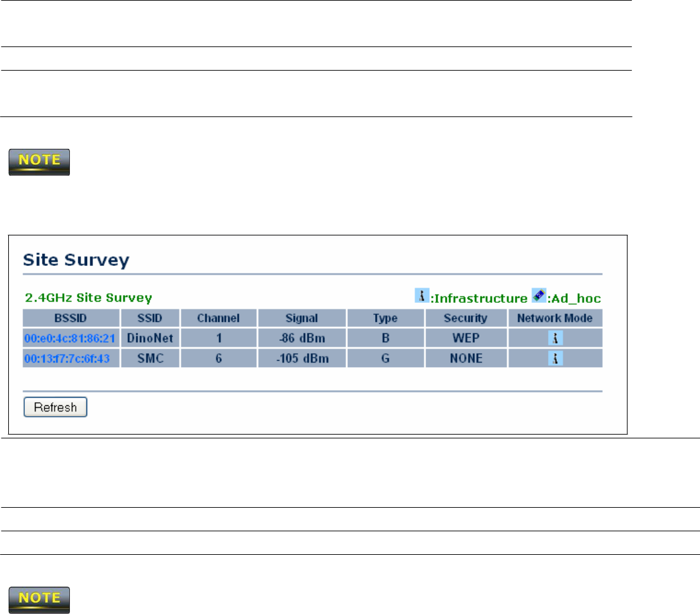Click the :Infrastructure legend text
The image size is (700, 614).
(x=479, y=298)
